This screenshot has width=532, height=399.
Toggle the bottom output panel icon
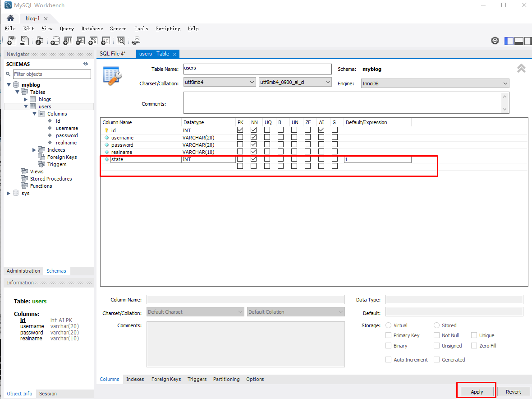coord(519,41)
